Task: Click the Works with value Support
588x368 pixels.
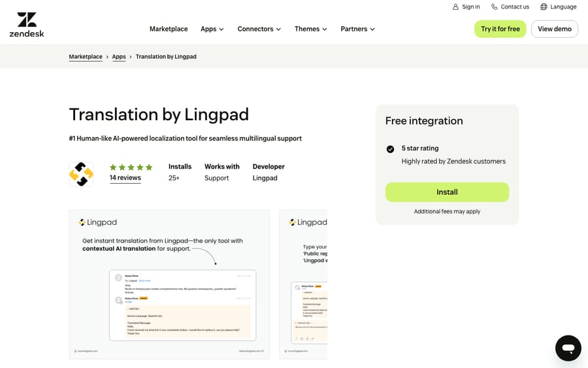Action: 216,178
